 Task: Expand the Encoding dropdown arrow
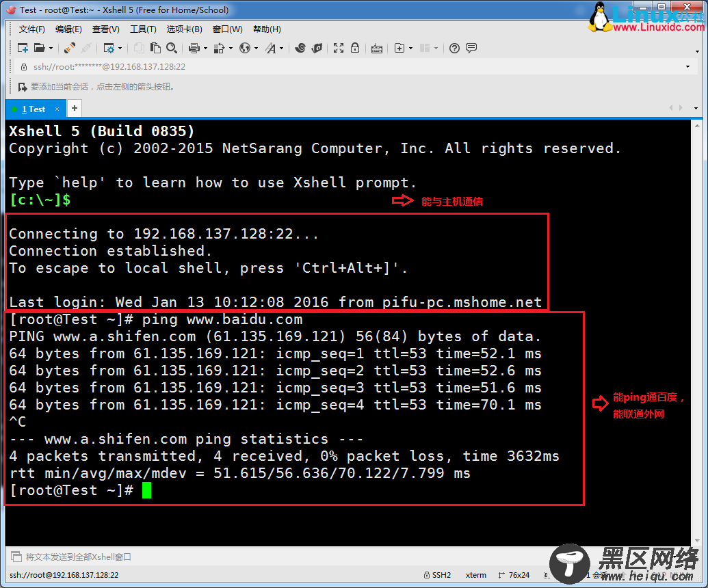tap(256, 48)
